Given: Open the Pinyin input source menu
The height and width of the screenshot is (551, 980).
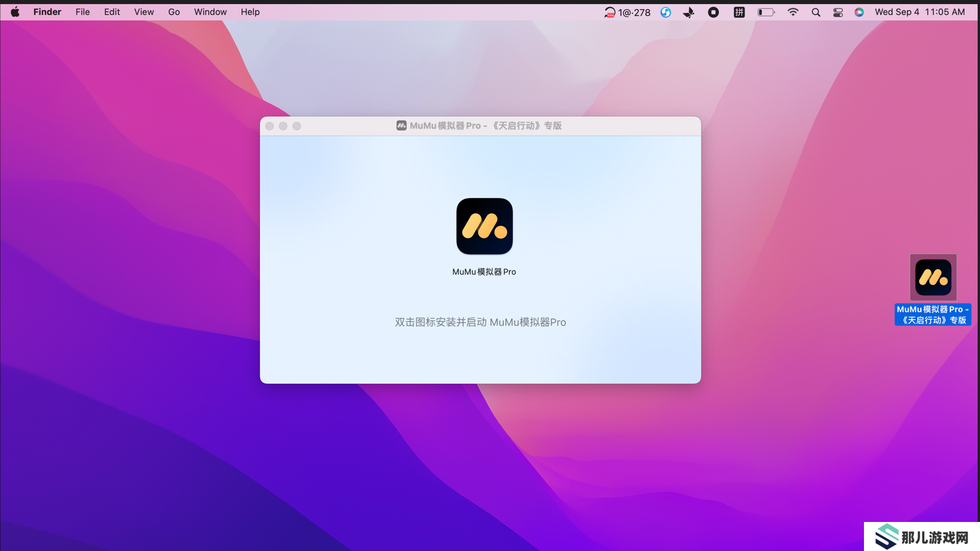Looking at the screenshot, I should [739, 12].
